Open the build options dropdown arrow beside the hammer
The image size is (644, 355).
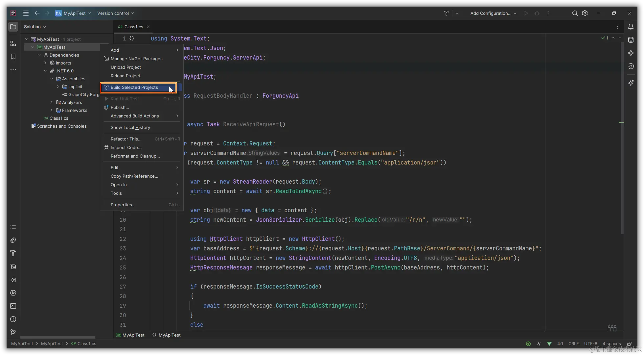(x=457, y=13)
